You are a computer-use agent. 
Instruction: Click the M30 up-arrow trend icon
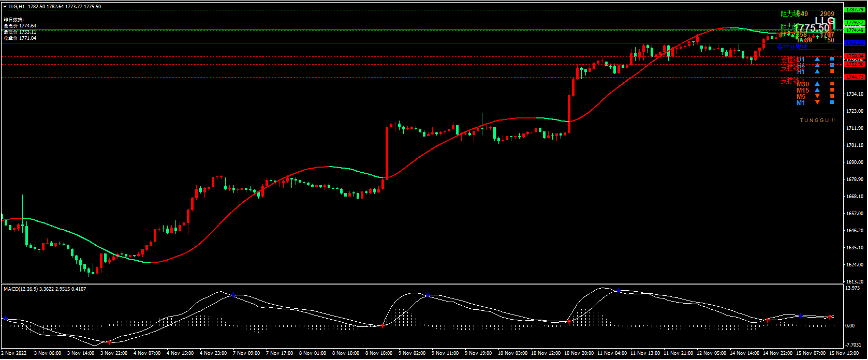[817, 84]
